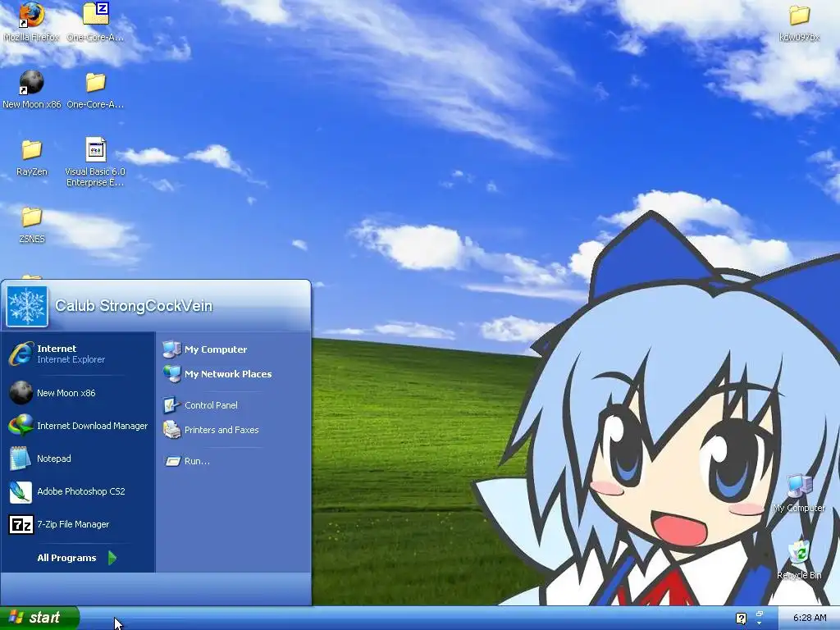Expand All Programs in the Start menu

[78, 558]
